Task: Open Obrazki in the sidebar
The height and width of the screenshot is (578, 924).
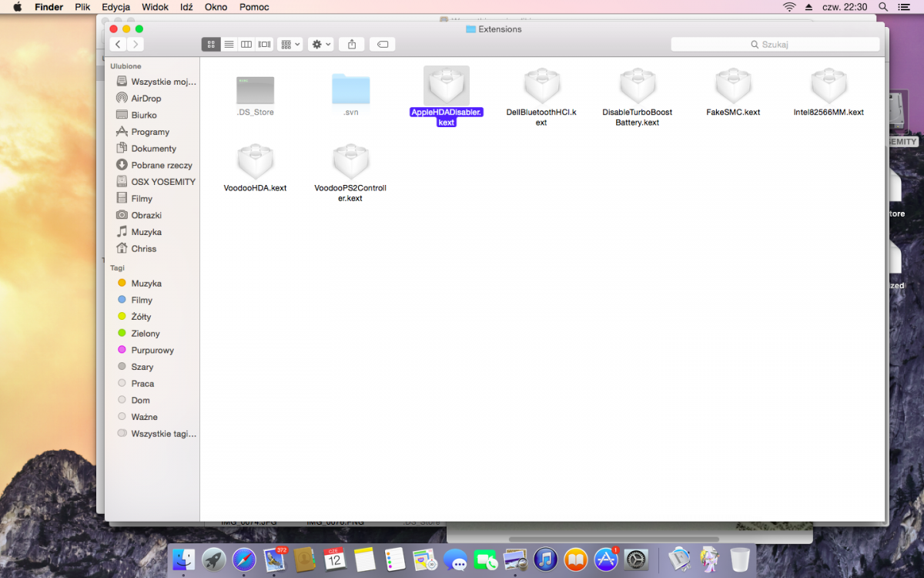Action: [139, 215]
